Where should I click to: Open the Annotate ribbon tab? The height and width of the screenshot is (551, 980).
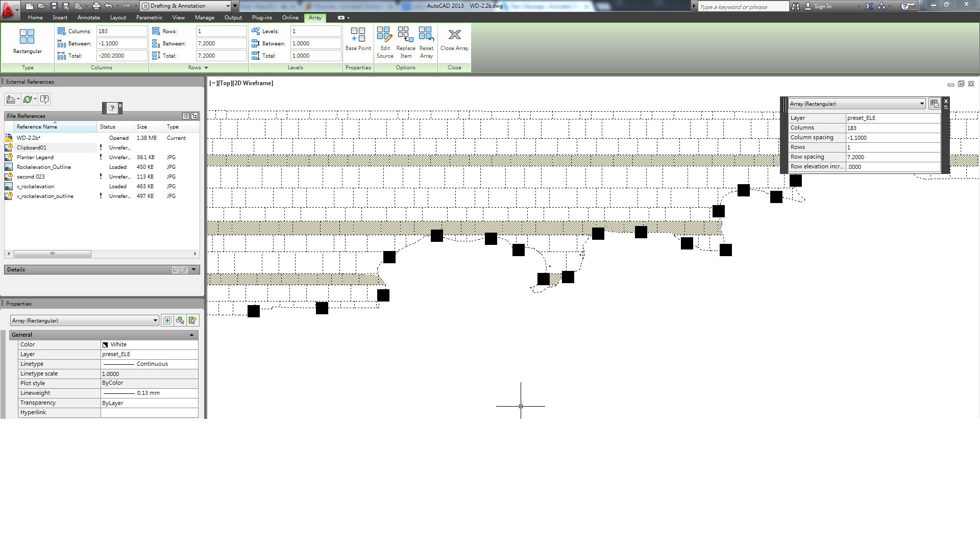88,17
